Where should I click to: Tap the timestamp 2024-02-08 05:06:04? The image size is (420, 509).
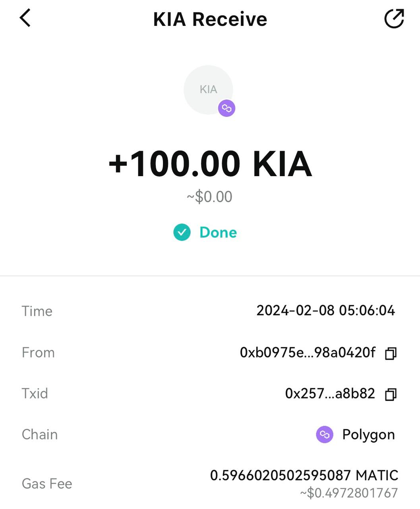click(326, 310)
